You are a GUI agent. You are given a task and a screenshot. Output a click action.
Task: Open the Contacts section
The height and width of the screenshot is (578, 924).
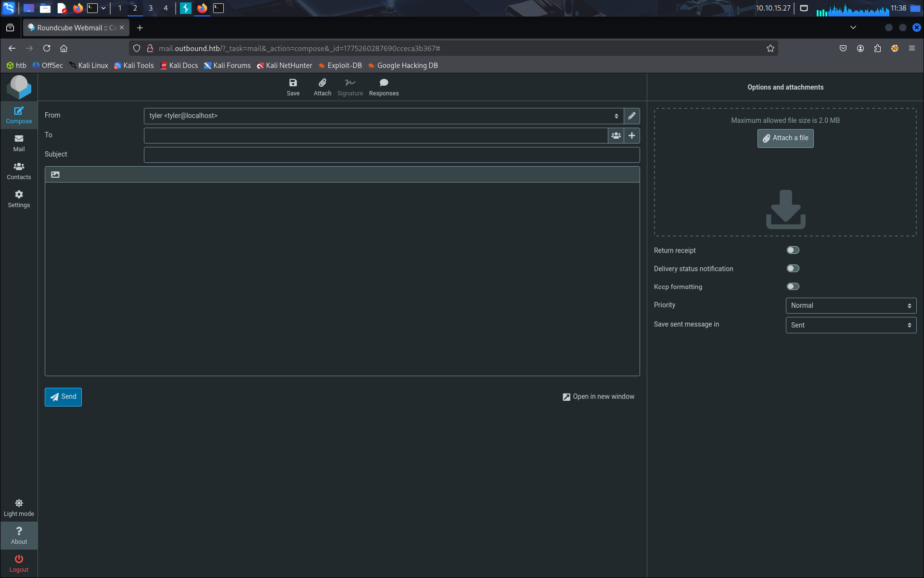point(19,171)
